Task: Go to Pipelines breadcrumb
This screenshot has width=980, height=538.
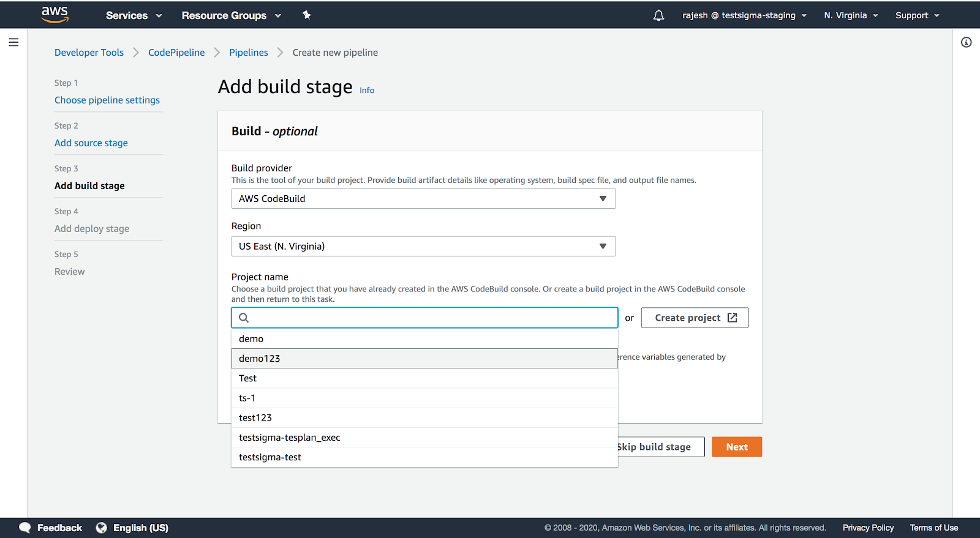Action: pos(249,53)
